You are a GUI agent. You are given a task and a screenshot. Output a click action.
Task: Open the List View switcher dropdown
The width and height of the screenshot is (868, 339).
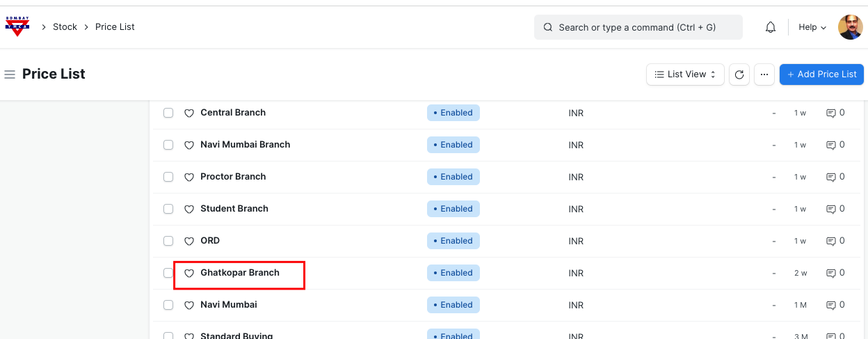[685, 74]
